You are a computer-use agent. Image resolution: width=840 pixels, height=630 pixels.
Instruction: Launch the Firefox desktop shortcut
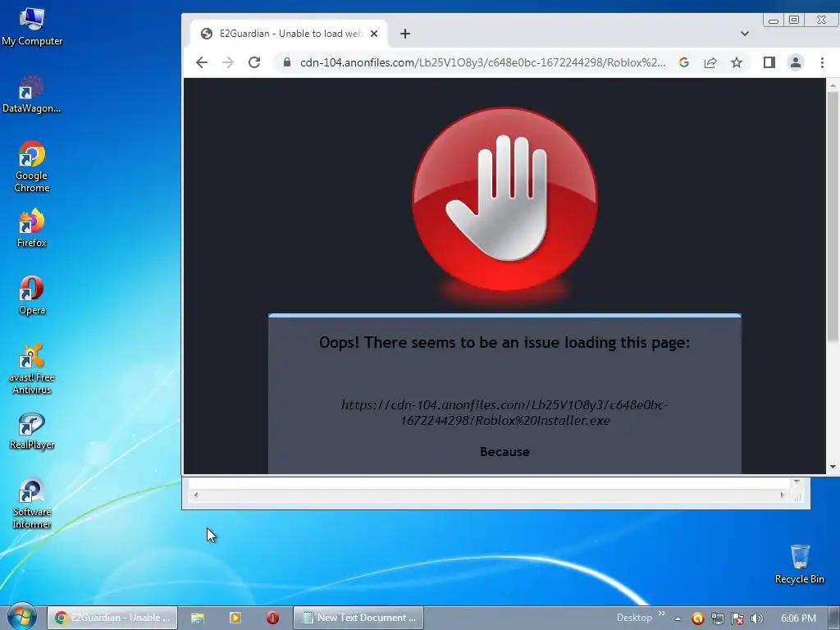(32, 229)
